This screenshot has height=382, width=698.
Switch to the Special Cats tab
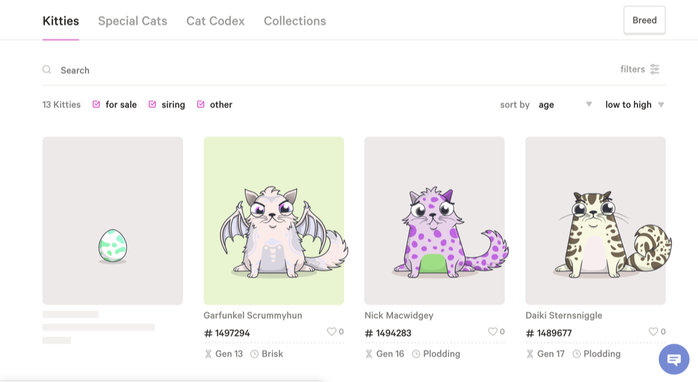(x=133, y=21)
